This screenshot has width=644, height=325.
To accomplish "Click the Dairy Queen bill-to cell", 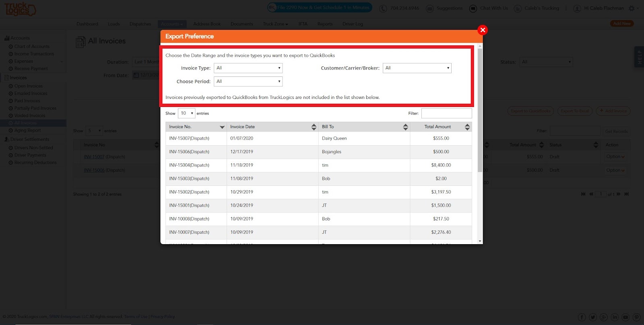I will point(364,138).
